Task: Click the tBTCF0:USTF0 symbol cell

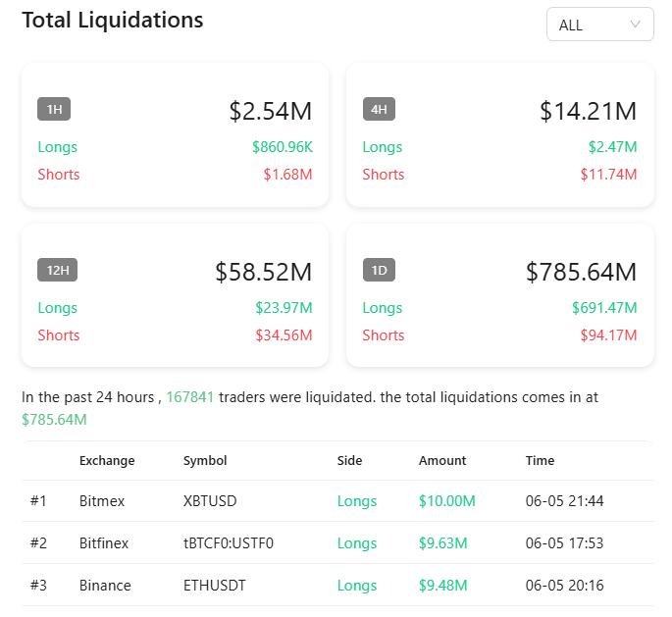Action: pyautogui.click(x=229, y=543)
